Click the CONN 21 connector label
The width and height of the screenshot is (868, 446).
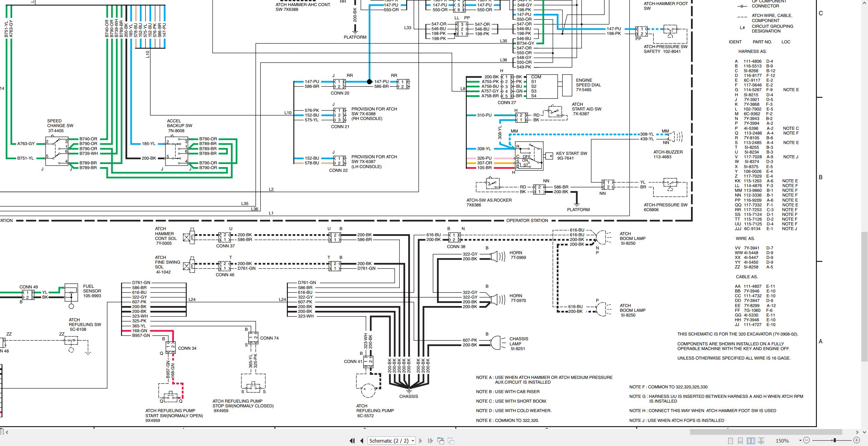pos(340,127)
